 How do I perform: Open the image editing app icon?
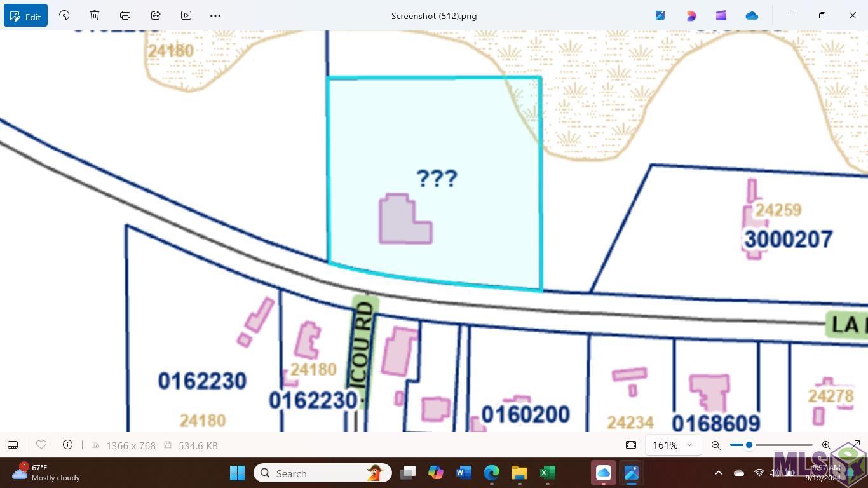tap(660, 15)
